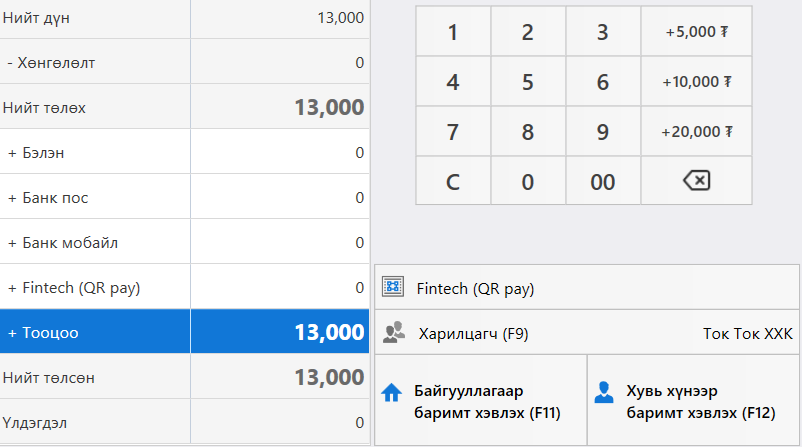
Task: Select the Банк пос payment row
Action: click(x=184, y=197)
